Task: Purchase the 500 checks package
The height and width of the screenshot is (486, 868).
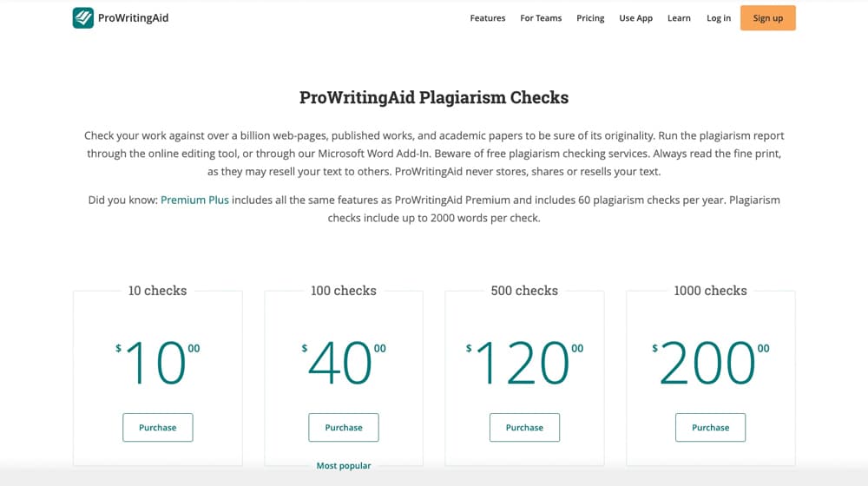Action: (524, 427)
